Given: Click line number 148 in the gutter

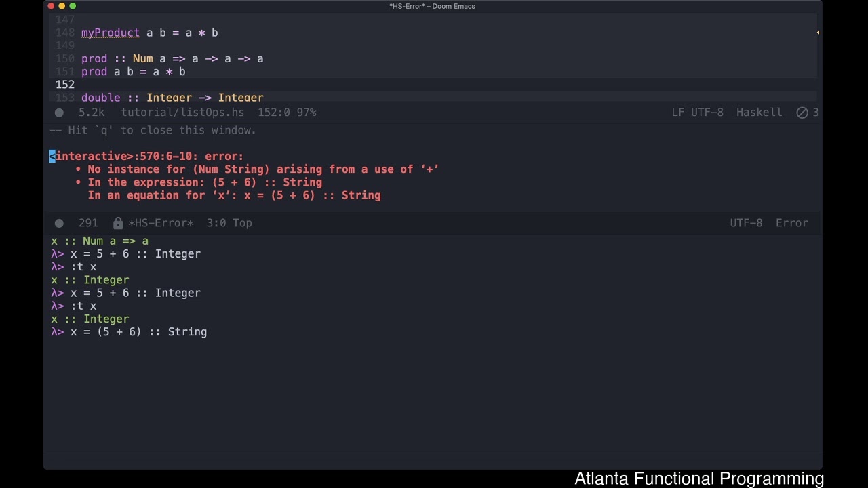Looking at the screenshot, I should tap(65, 33).
